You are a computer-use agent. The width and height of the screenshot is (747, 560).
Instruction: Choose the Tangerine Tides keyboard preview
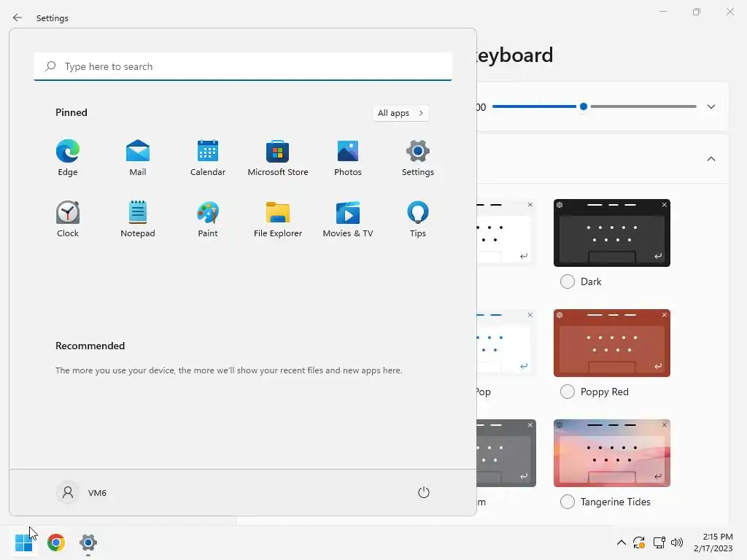(x=612, y=453)
